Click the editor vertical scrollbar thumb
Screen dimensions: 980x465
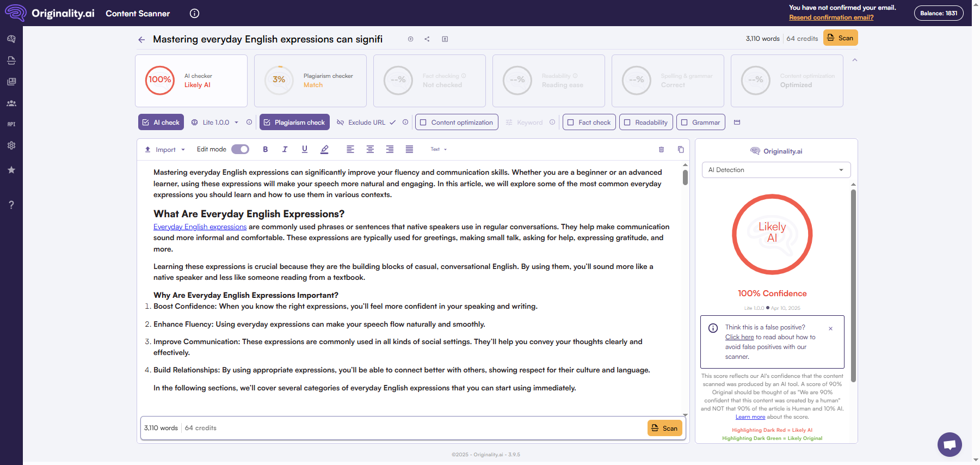[x=685, y=178]
